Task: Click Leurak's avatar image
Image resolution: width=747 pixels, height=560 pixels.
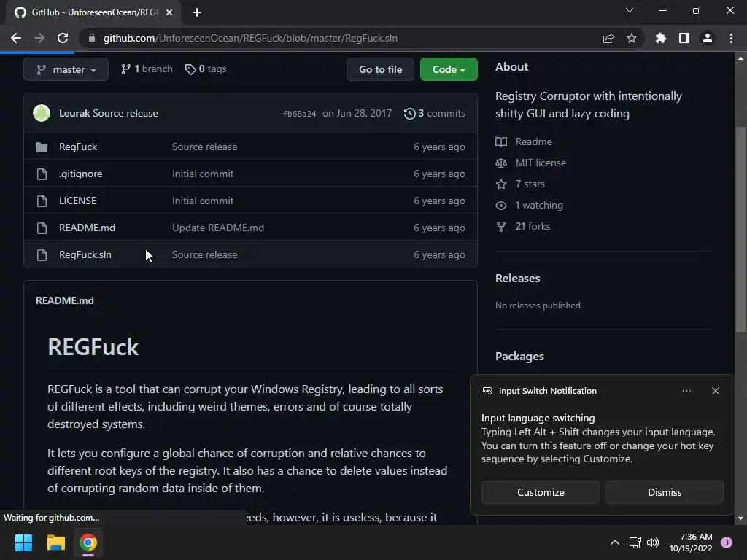Action: (x=42, y=113)
